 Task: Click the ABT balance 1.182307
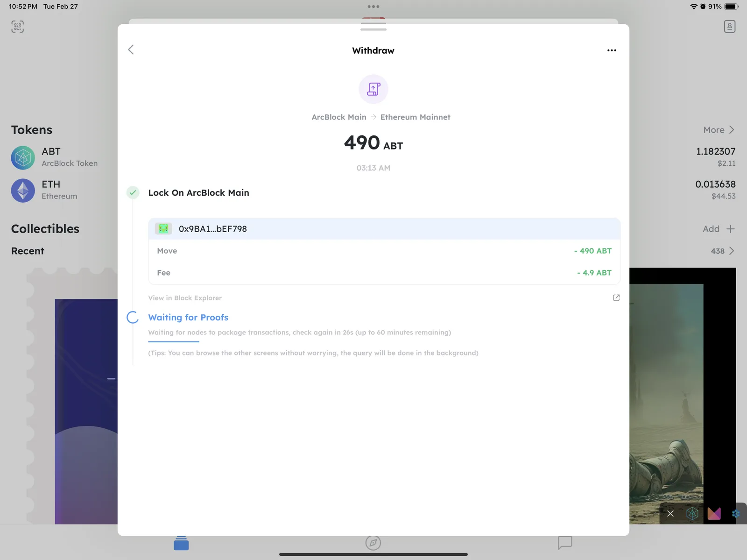716,151
